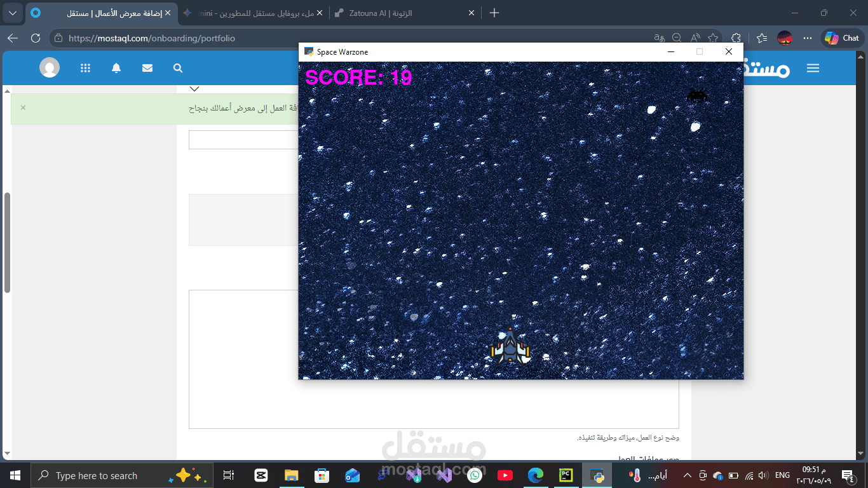Image resolution: width=868 pixels, height=488 pixels.
Task: Click the browser page vertical scrollbar
Action: 7,243
